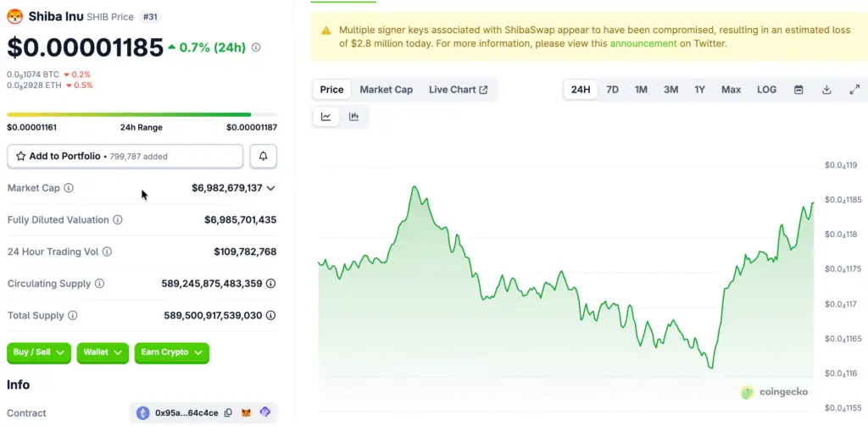
Task: Expand chart to fullscreen
Action: tap(854, 90)
